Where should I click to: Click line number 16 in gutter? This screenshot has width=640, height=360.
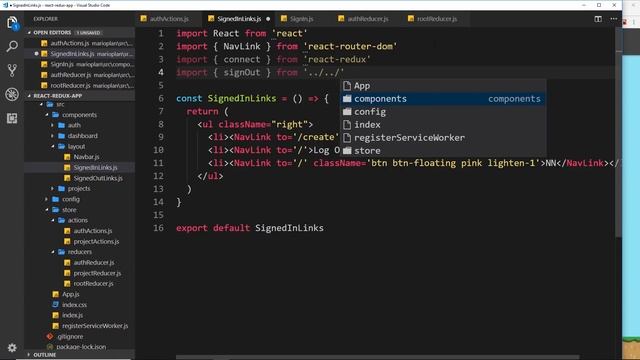point(158,228)
